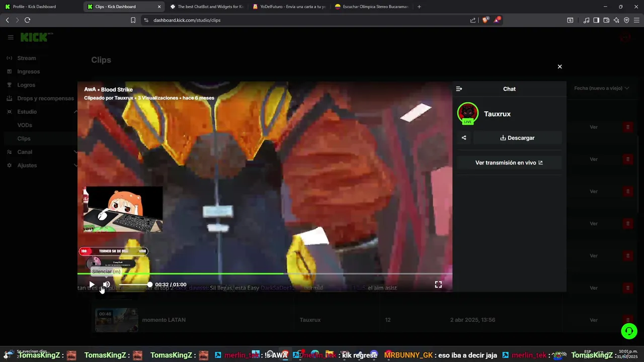The height and width of the screenshot is (362, 644).
Task: Click the share icon beside Descargar
Action: 464,138
